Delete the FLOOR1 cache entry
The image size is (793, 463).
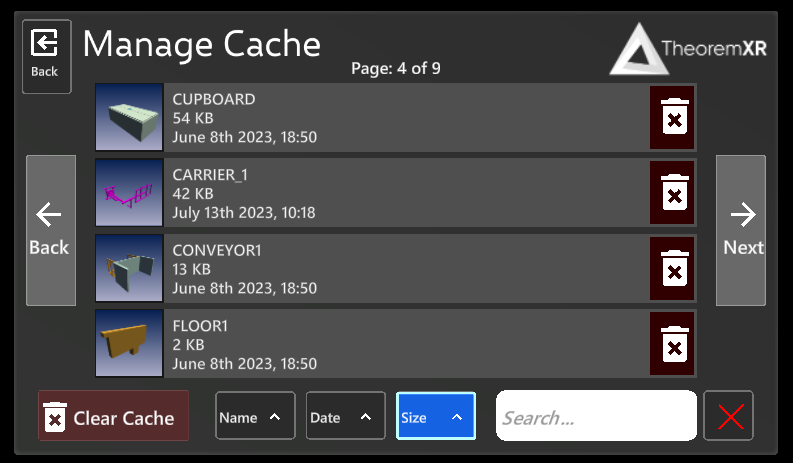pos(674,343)
